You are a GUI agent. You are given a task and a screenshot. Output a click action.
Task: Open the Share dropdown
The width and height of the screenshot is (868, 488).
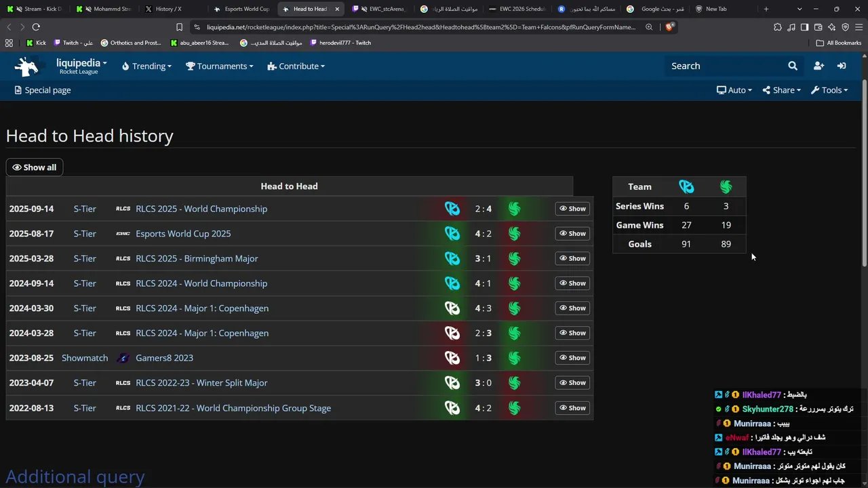click(781, 90)
